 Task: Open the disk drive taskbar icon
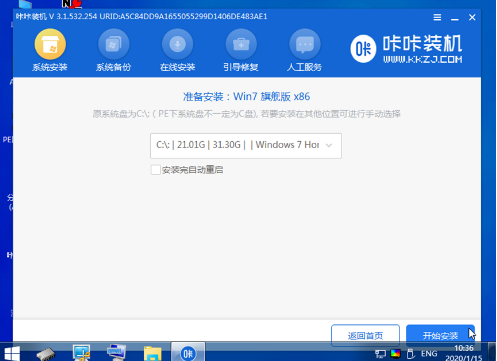point(46,354)
